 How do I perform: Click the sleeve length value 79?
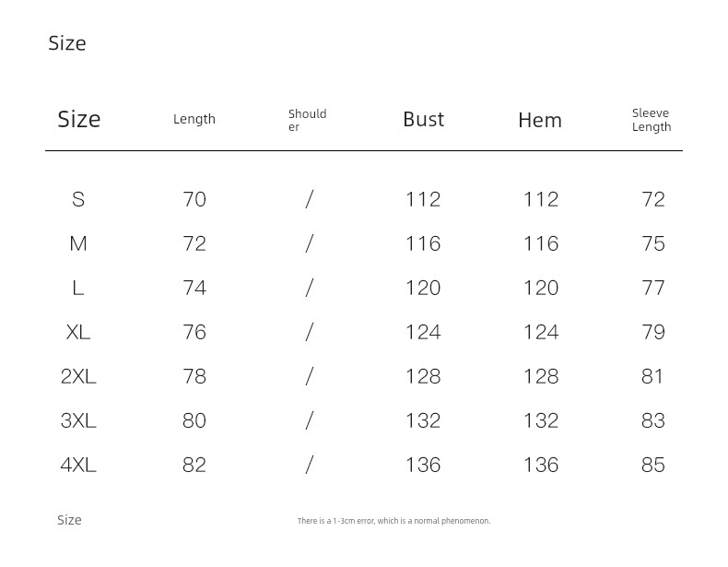coord(653,332)
